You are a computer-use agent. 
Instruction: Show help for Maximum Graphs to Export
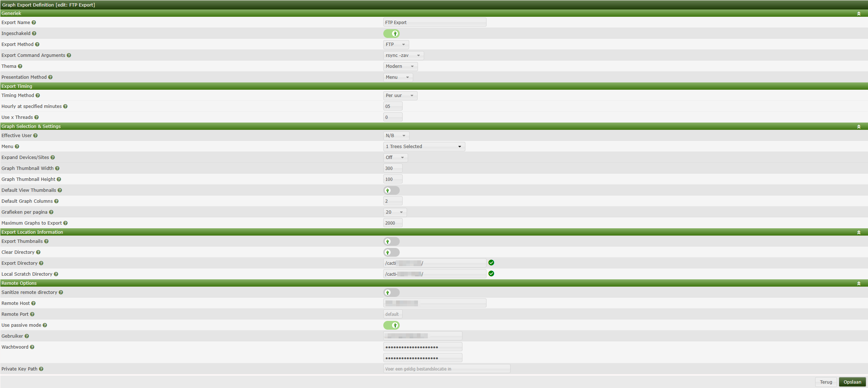[x=65, y=223]
